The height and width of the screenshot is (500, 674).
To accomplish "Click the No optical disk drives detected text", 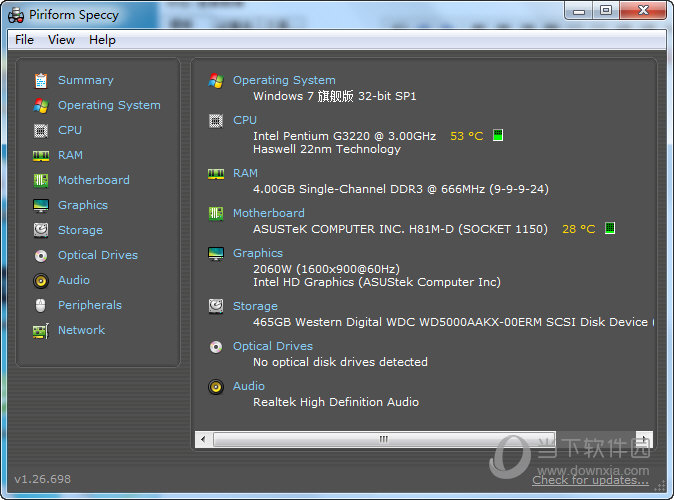I will pos(340,362).
